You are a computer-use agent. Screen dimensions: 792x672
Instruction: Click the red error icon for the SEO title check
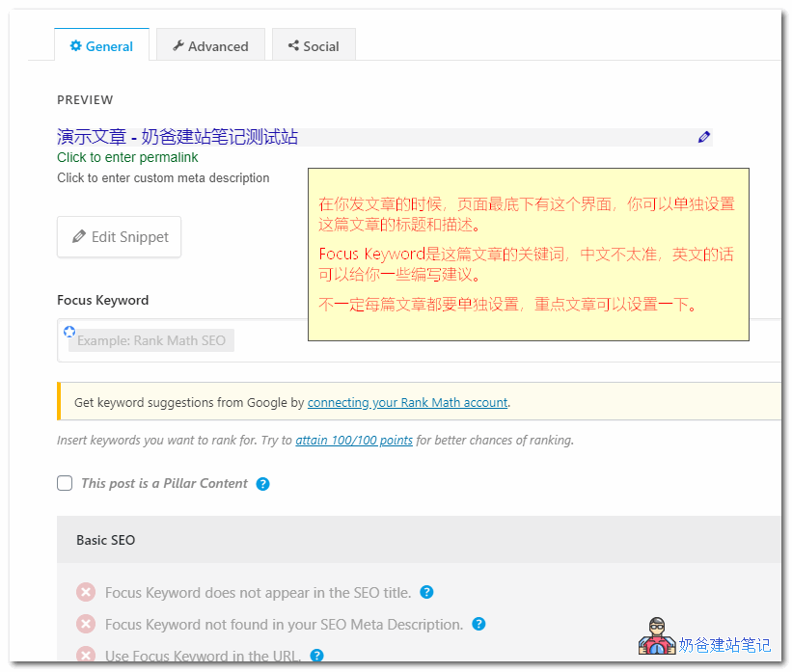[85, 592]
